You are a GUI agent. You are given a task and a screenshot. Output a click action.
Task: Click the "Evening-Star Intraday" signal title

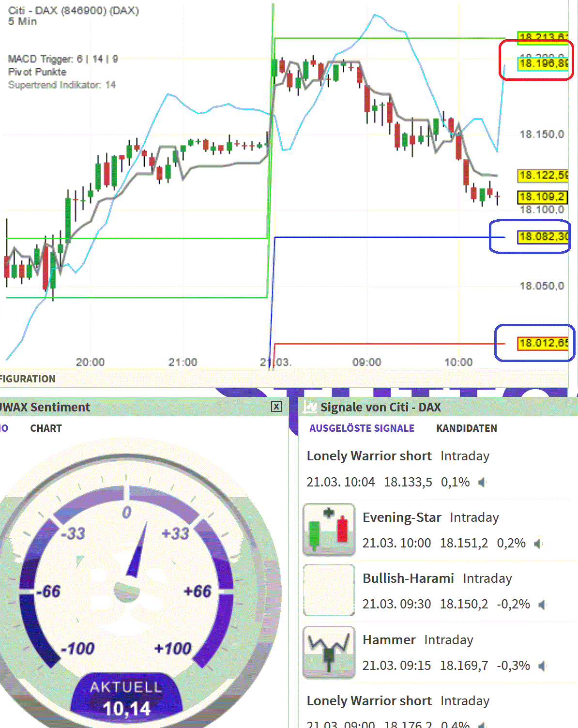[402, 517]
